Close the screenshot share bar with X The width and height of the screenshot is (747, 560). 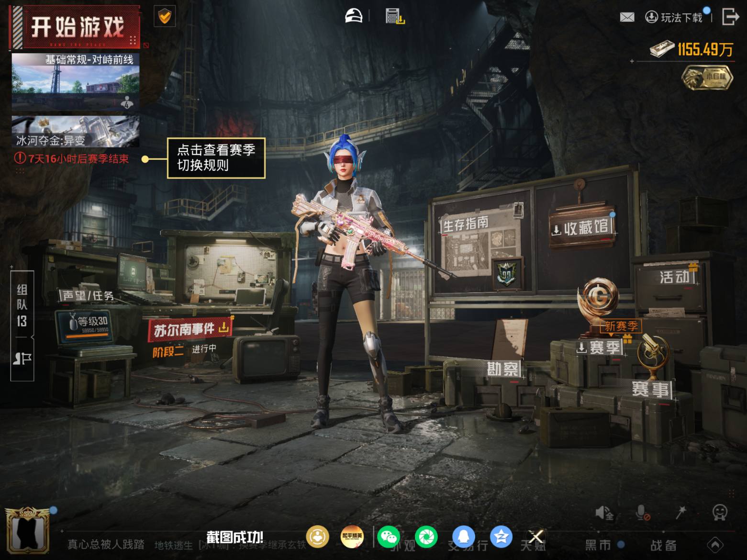[x=536, y=537]
